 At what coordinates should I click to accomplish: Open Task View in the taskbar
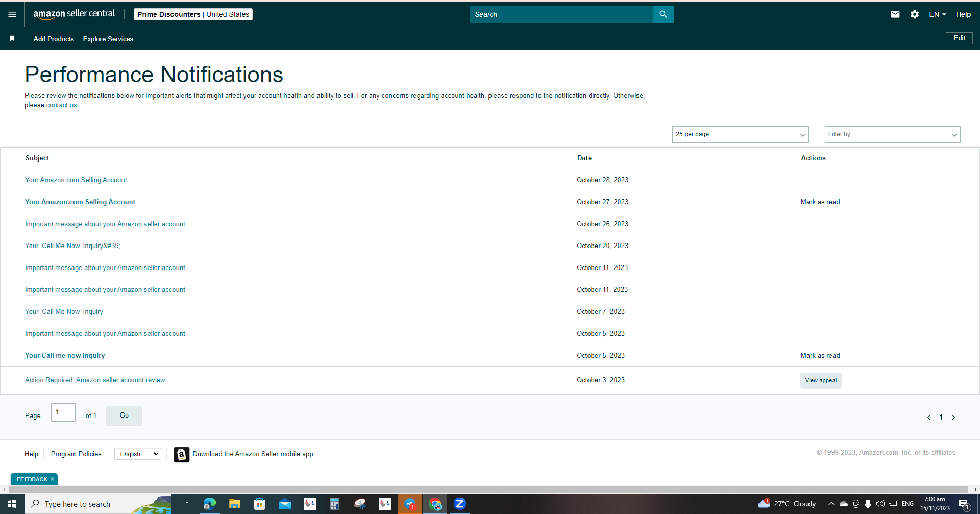pos(184,504)
